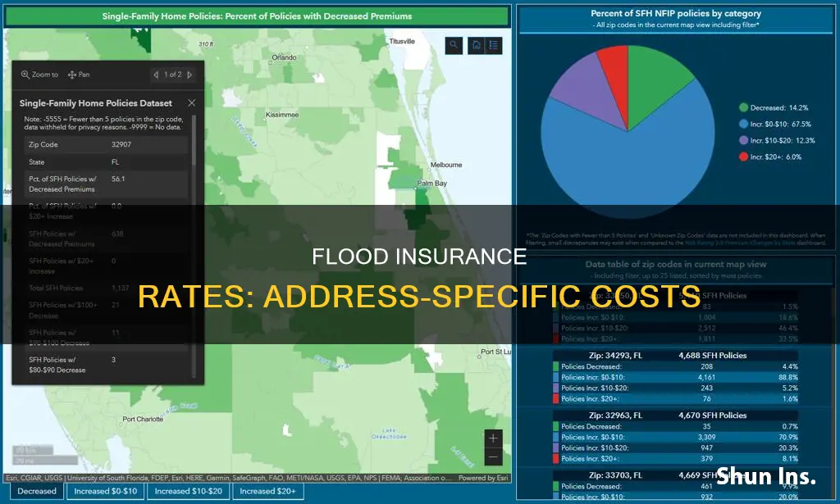Screen dimensions: 840x504
Task: Click the Melbourne label on the map
Action: click(445, 165)
